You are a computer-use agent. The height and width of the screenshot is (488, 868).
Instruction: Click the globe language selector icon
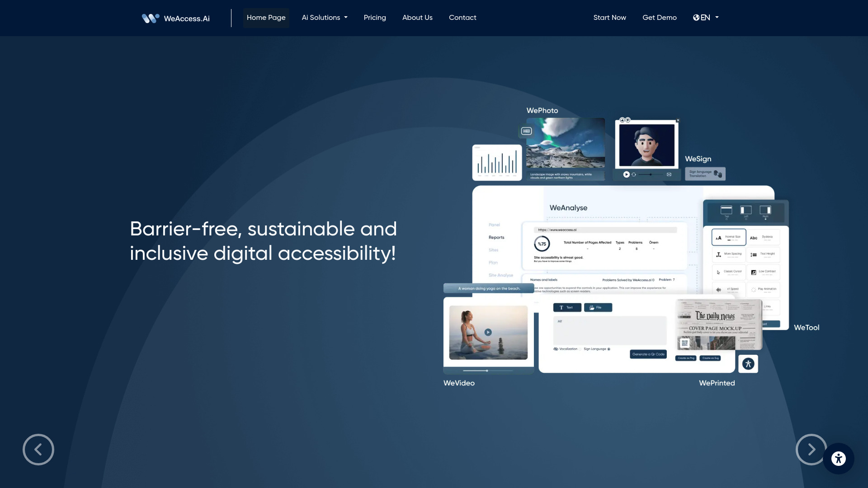696,17
